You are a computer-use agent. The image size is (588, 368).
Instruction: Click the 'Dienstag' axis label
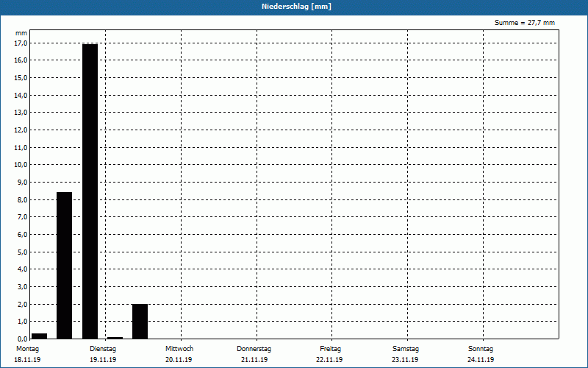click(x=103, y=349)
